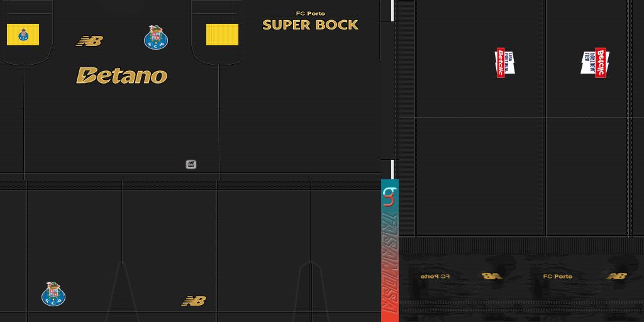Click the FC Porto crest on the shirt chest
This screenshot has width=644, height=322.
(155, 38)
